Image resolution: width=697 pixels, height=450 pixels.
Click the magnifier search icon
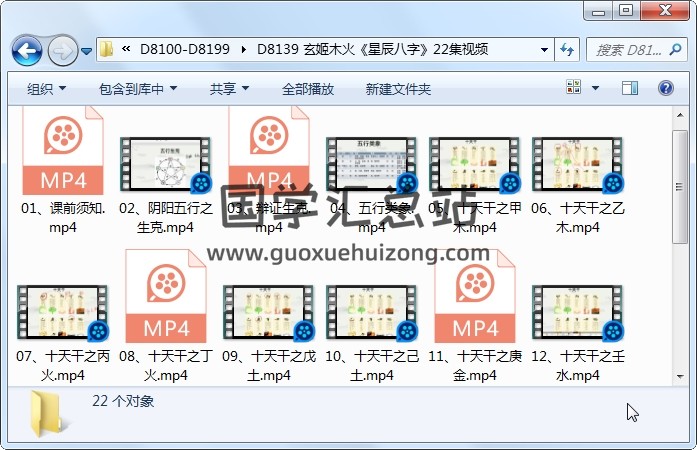[676, 49]
